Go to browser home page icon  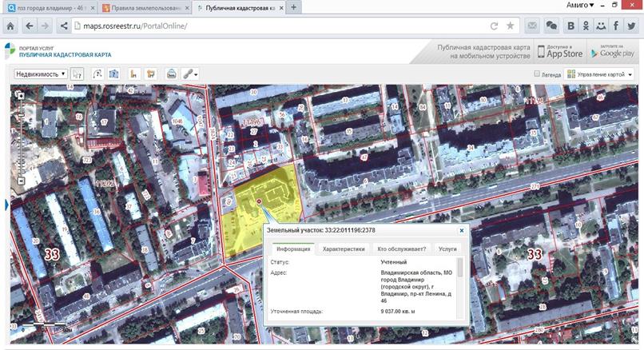click(x=10, y=26)
